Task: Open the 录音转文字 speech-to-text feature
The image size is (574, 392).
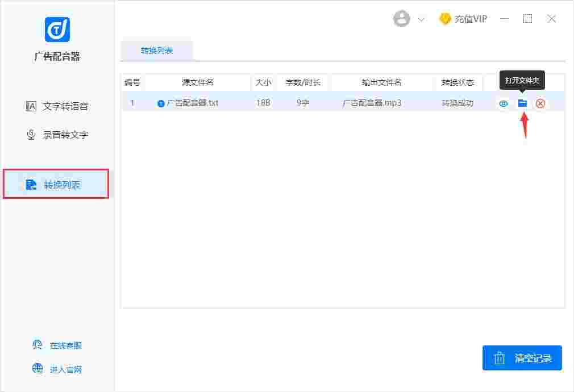Action: pos(57,135)
